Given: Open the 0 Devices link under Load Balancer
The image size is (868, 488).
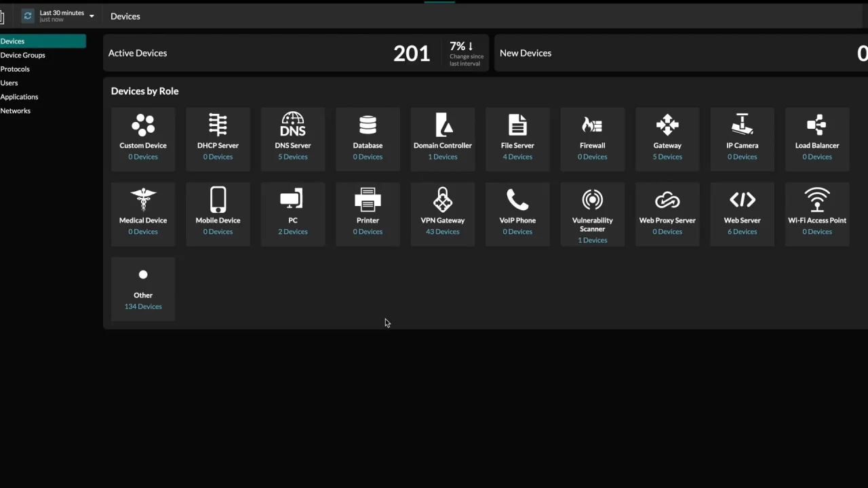Looking at the screenshot, I should 817,157.
